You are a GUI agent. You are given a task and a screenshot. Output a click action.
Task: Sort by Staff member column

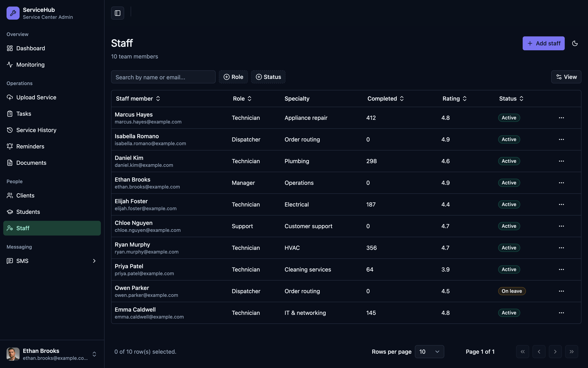pos(138,99)
